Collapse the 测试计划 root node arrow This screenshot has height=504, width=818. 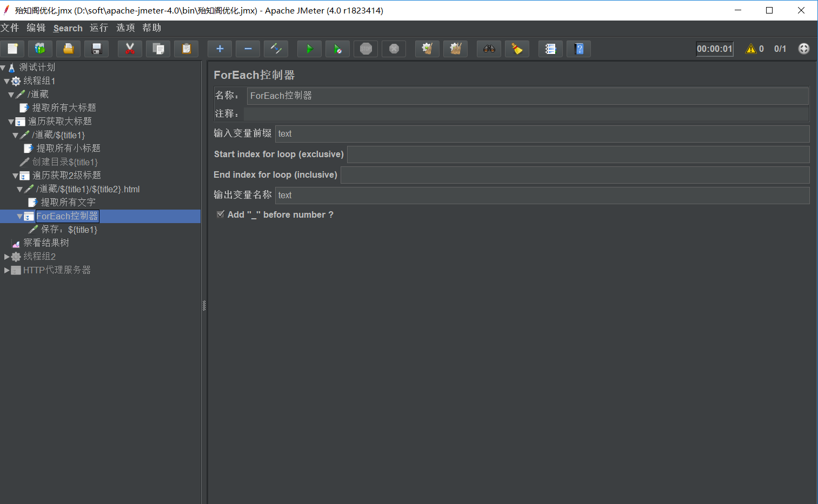[x=3, y=68]
